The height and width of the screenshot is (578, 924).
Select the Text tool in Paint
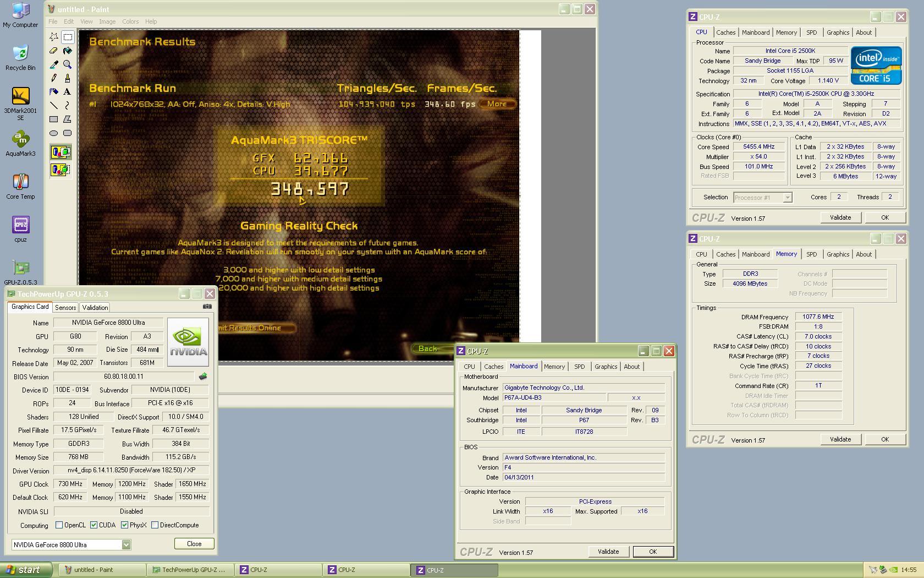pyautogui.click(x=68, y=92)
